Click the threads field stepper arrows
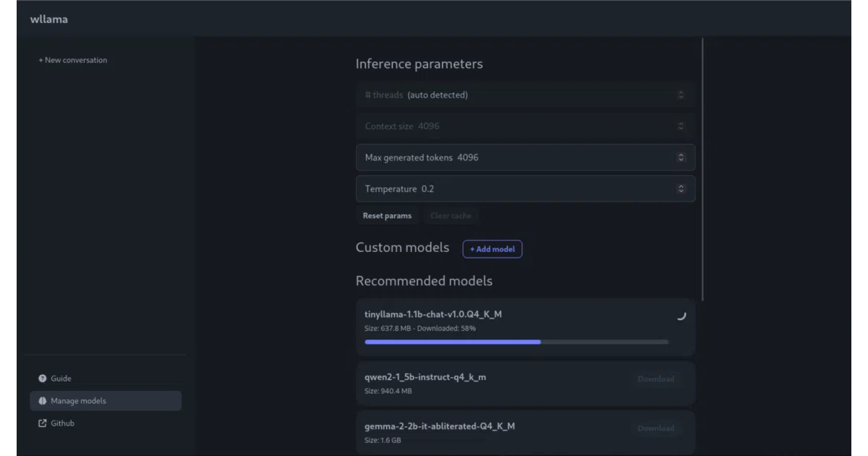The image size is (868, 456). [x=681, y=95]
